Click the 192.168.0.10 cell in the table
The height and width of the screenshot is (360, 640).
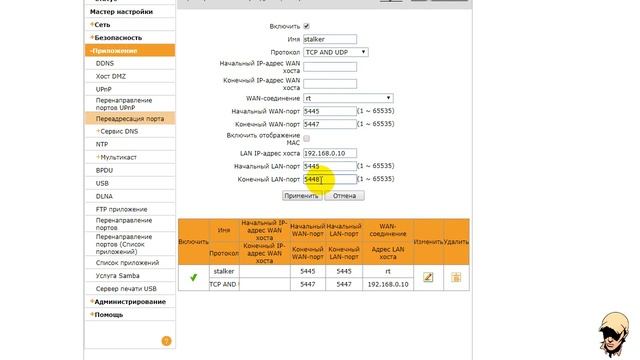pyautogui.click(x=388, y=284)
